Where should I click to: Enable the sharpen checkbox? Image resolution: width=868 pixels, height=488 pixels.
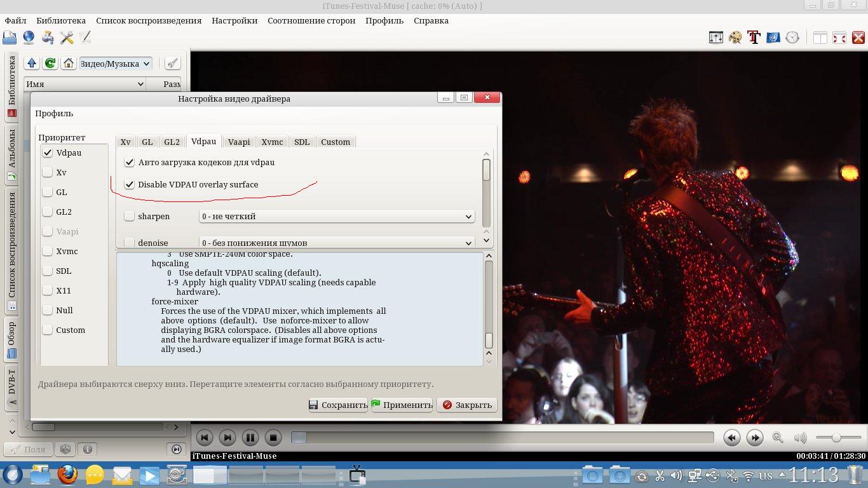click(130, 216)
